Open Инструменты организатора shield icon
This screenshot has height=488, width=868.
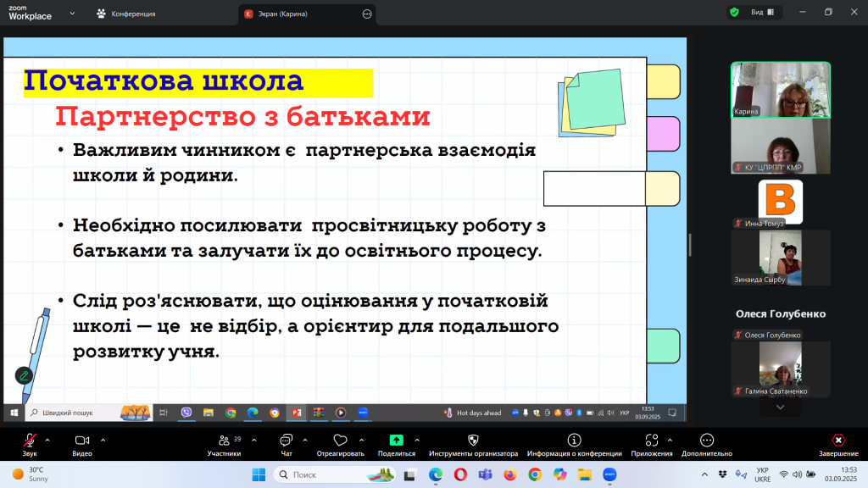473,441
